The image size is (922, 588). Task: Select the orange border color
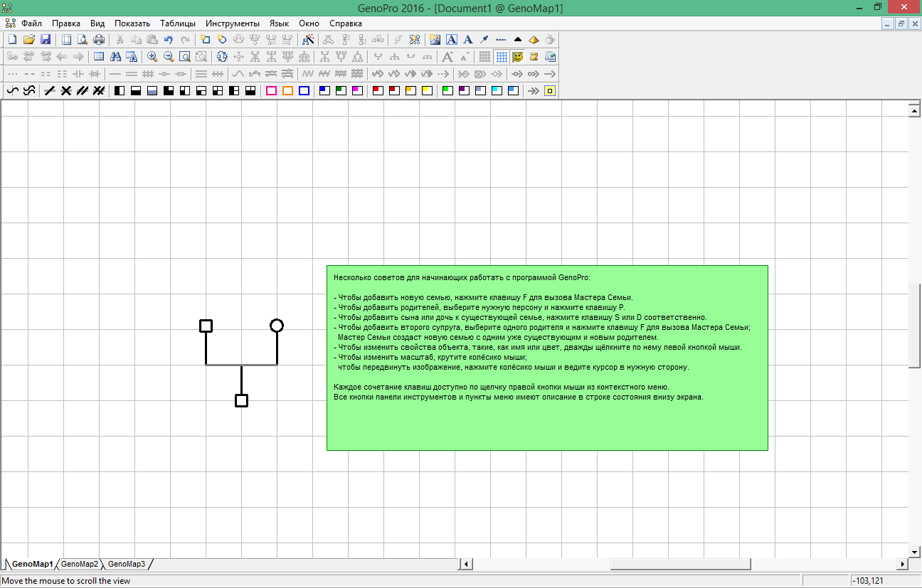tap(287, 91)
